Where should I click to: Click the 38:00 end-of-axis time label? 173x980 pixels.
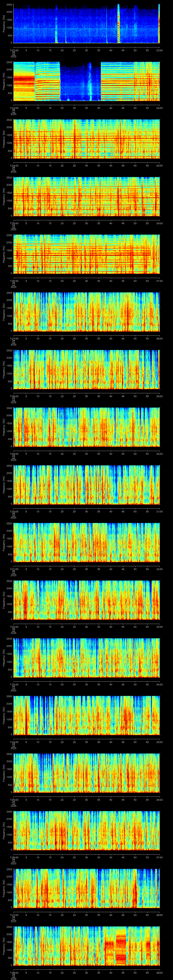(x=159, y=915)
